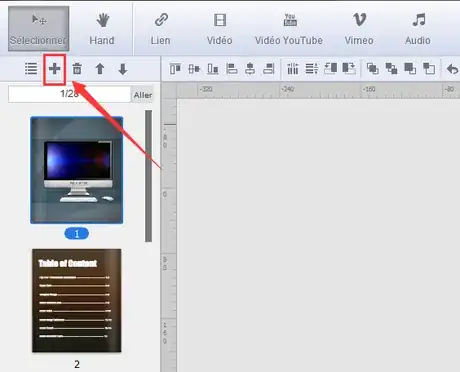Click the page number field showing 1/28

pyautogui.click(x=69, y=94)
